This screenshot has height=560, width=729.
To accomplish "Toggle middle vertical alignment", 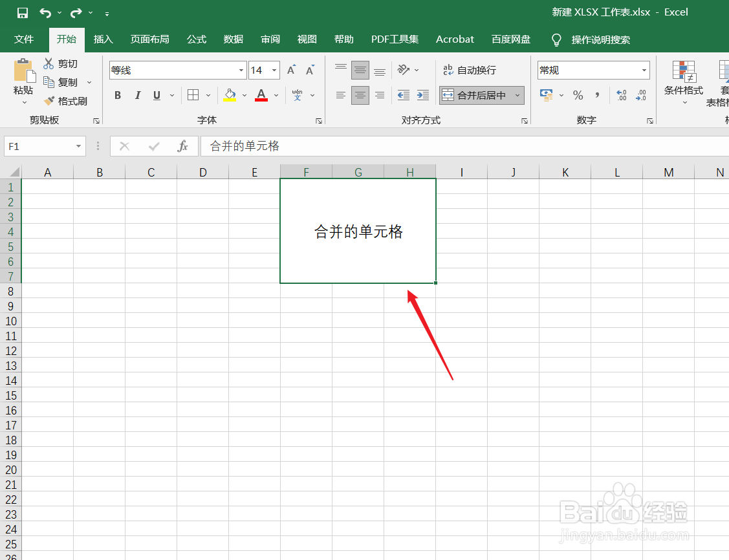I will (x=360, y=70).
